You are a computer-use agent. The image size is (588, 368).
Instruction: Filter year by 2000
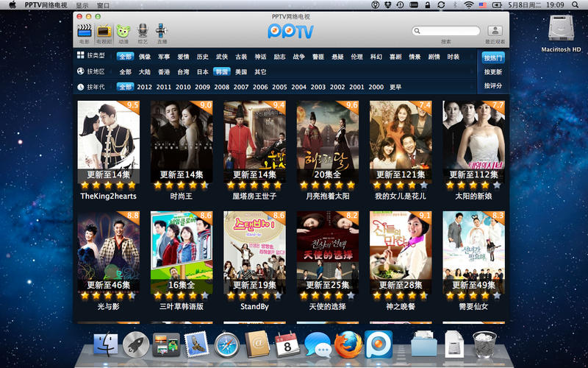coord(376,87)
